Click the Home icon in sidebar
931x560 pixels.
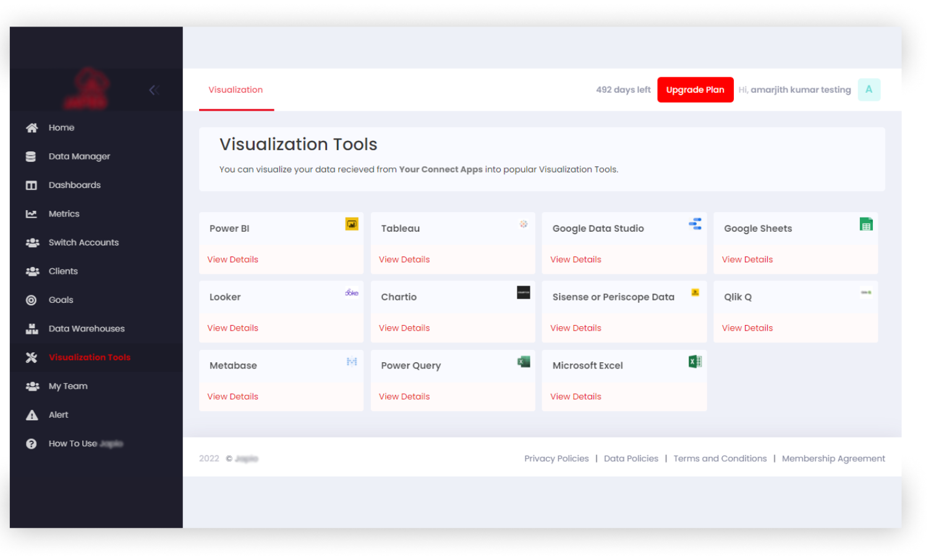[x=32, y=128]
